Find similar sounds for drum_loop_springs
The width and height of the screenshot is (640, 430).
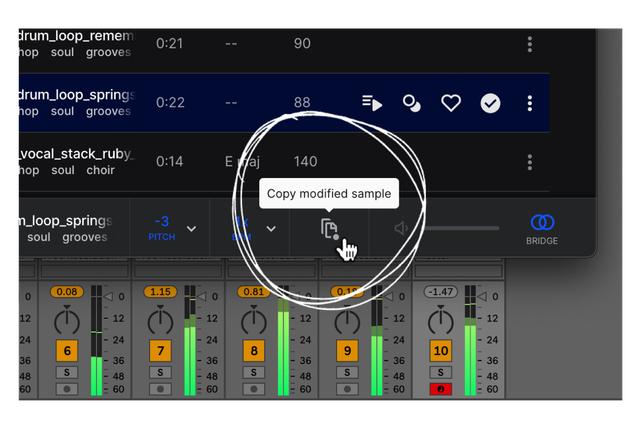click(x=411, y=103)
